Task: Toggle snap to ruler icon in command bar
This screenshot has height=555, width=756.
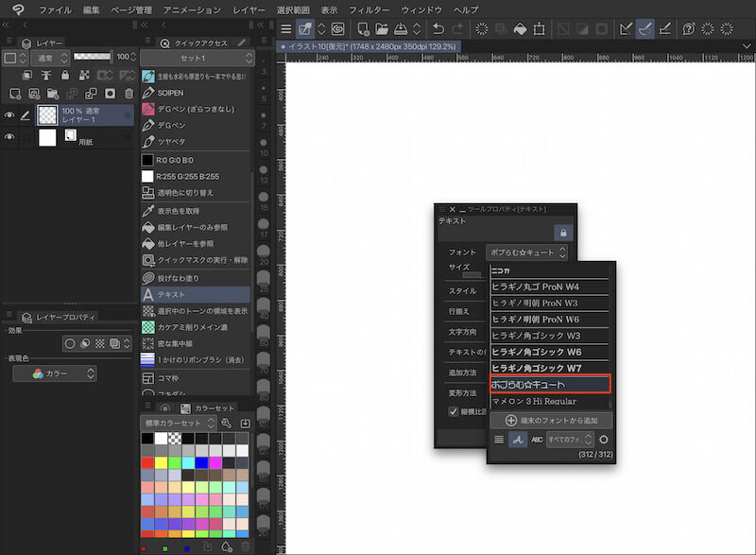Action: (626, 29)
